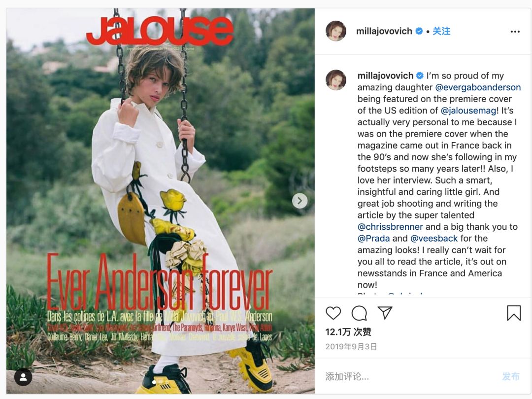532x399 pixels.
Task: Save the post with the bookmark icon
Action: (514, 313)
